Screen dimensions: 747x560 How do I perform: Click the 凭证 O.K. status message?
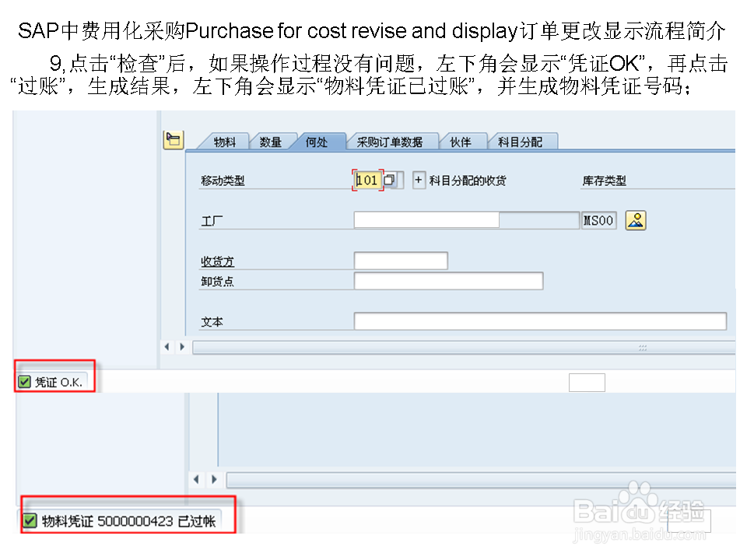click(x=58, y=383)
